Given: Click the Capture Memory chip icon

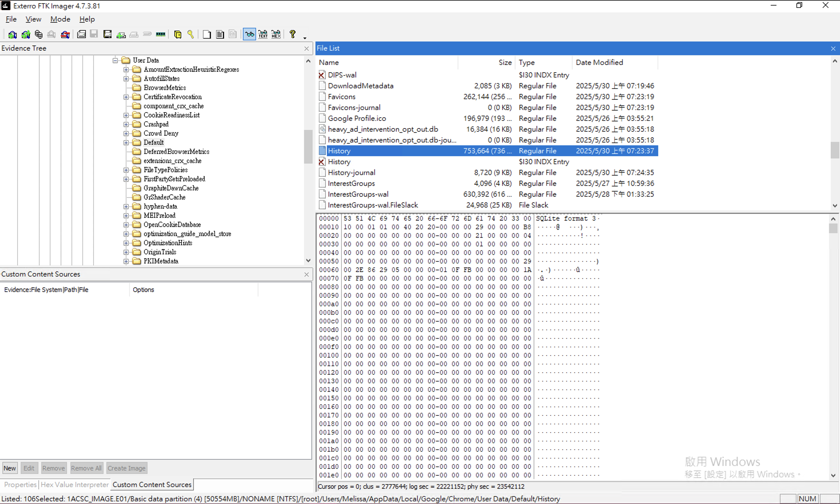Looking at the screenshot, I should coord(161,34).
